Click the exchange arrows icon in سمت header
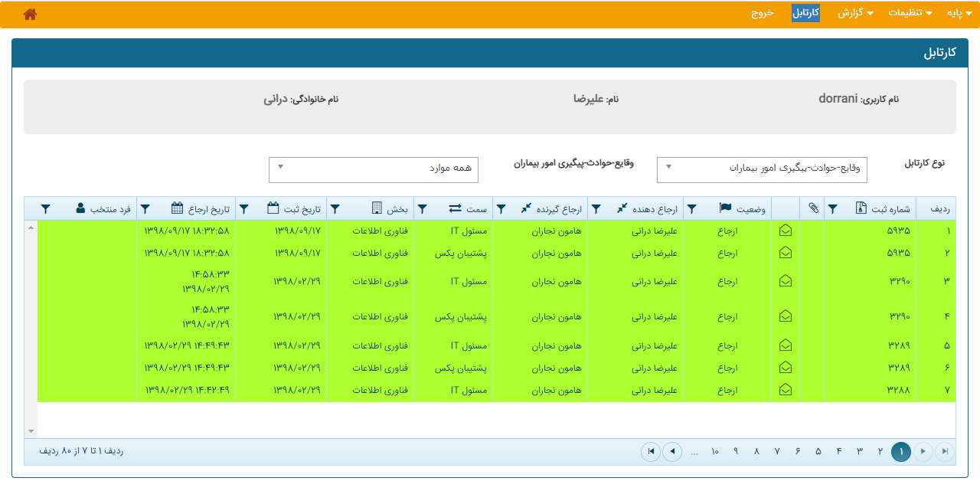This screenshot has height=481, width=980. pyautogui.click(x=456, y=208)
